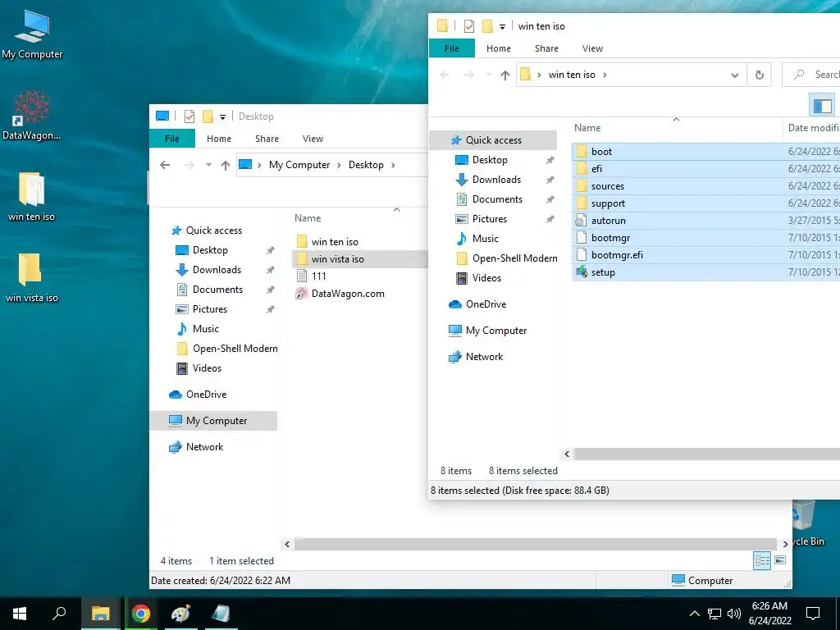Expand chevron after Desktop in address bar
This screenshot has width=840, height=630.
click(x=393, y=165)
